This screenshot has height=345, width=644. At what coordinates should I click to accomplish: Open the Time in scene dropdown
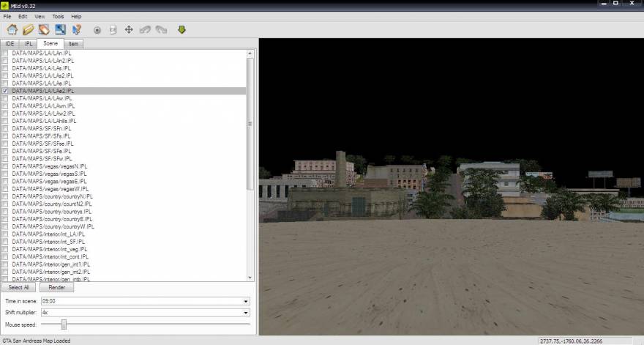point(246,301)
